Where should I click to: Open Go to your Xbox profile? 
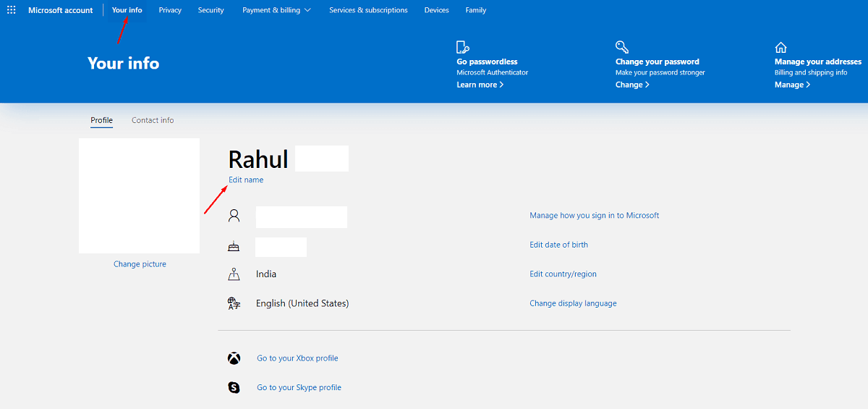tap(297, 358)
